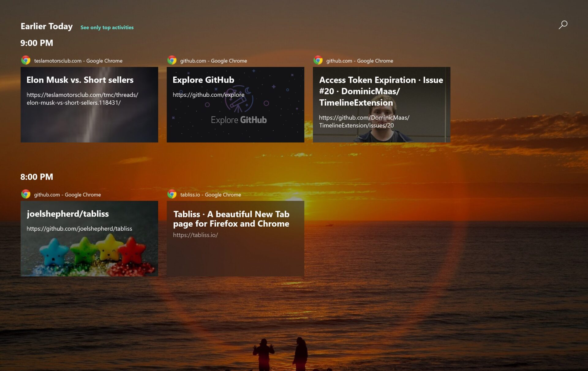Click the 9:00 PM time group header
This screenshot has width=588, height=371.
(x=37, y=43)
